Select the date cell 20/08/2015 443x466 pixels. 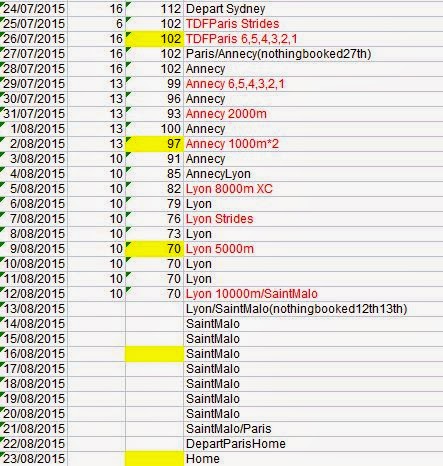(34, 414)
